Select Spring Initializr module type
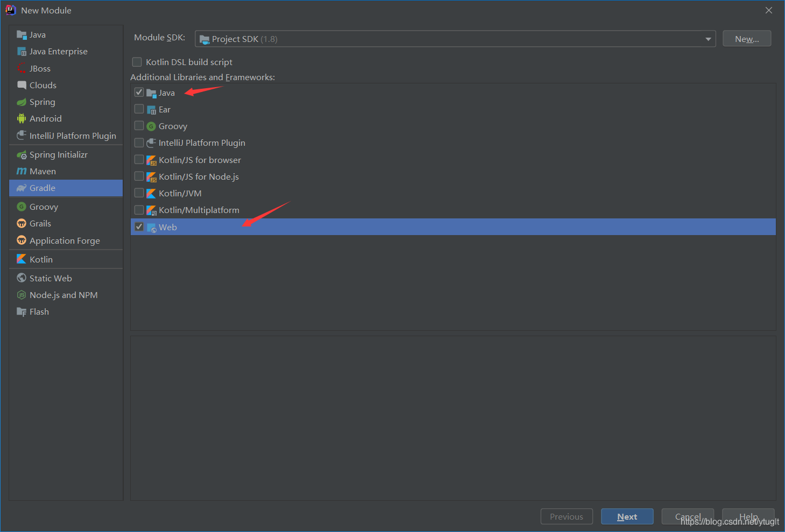Image resolution: width=785 pixels, height=532 pixels. [x=66, y=155]
